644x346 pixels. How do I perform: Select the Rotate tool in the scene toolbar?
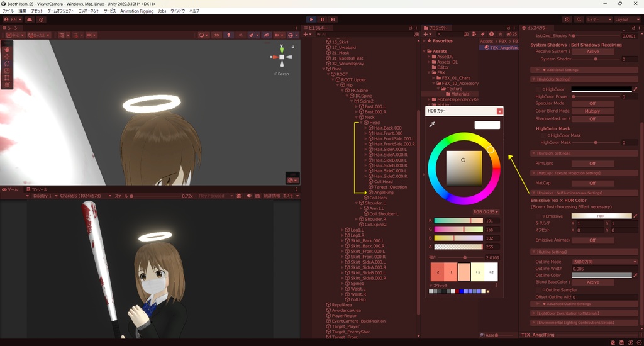(7, 64)
